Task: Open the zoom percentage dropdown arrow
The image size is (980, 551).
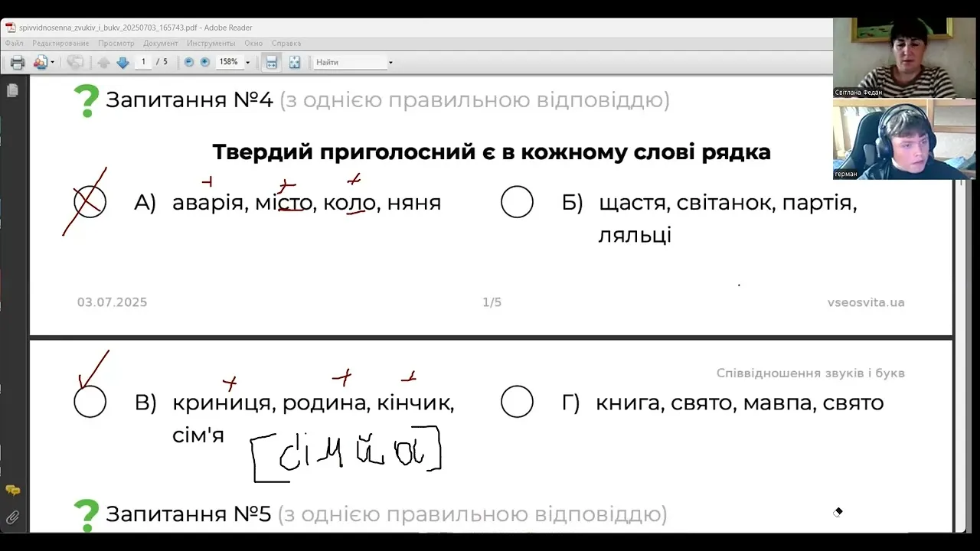Action: [247, 63]
